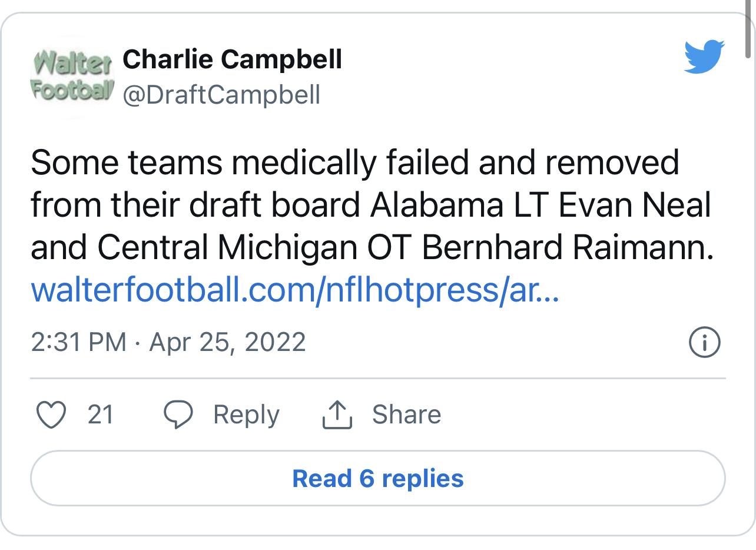756x550 pixels.
Task: Click the @DraftCampbell handle
Action: [x=221, y=94]
